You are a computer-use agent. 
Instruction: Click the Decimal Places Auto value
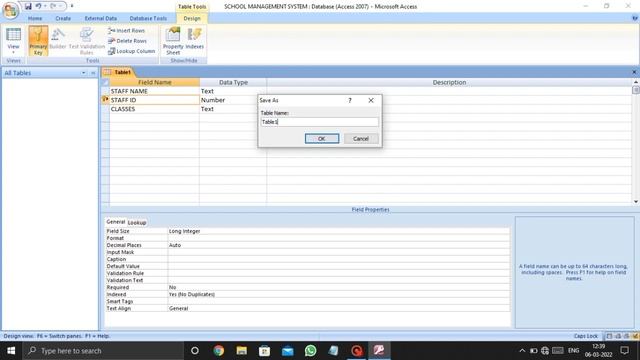339,245
